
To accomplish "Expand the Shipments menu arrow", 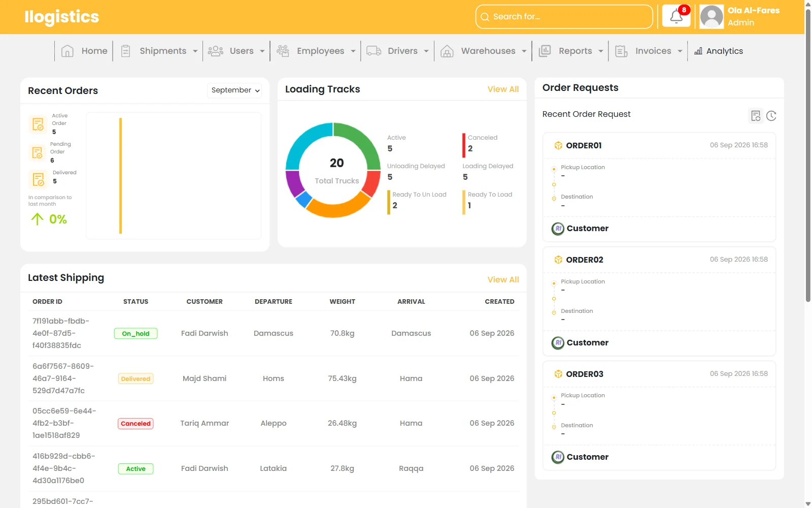I will click(x=195, y=51).
